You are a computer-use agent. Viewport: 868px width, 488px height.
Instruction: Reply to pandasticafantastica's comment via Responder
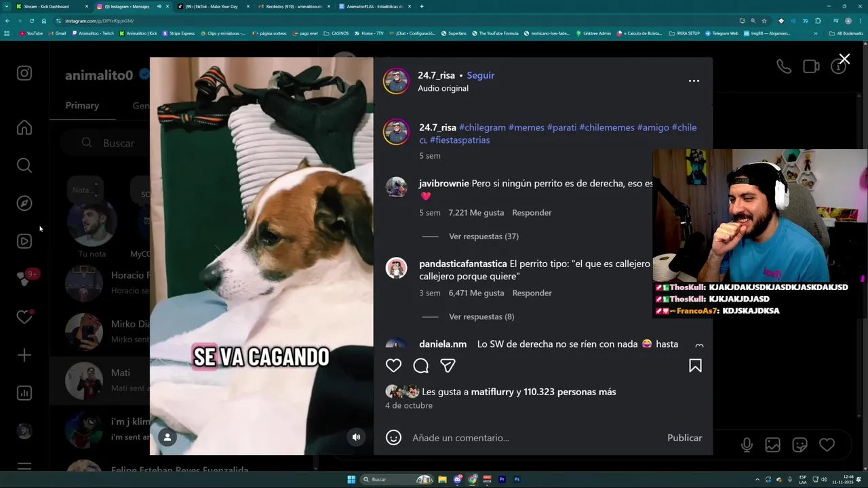click(x=532, y=293)
